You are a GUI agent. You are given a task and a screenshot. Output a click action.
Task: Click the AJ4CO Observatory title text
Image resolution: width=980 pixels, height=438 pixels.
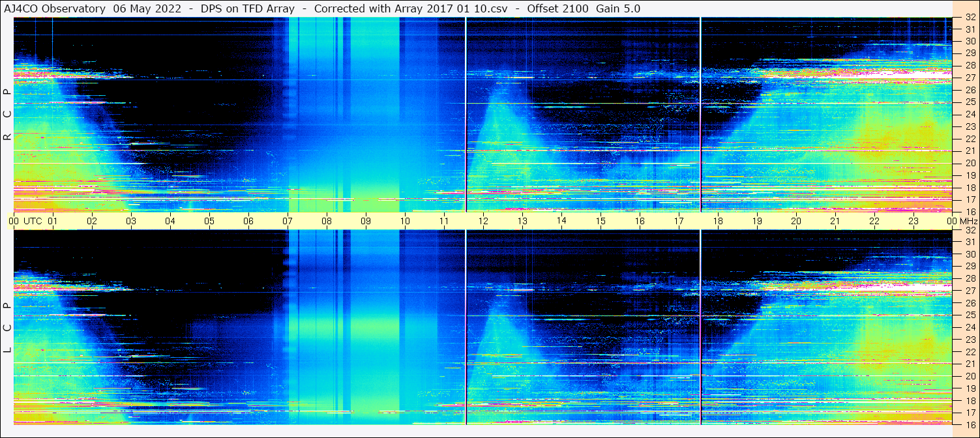(x=55, y=8)
